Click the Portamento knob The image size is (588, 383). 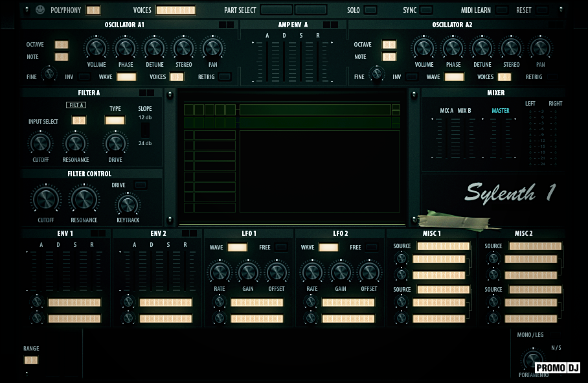click(x=533, y=360)
